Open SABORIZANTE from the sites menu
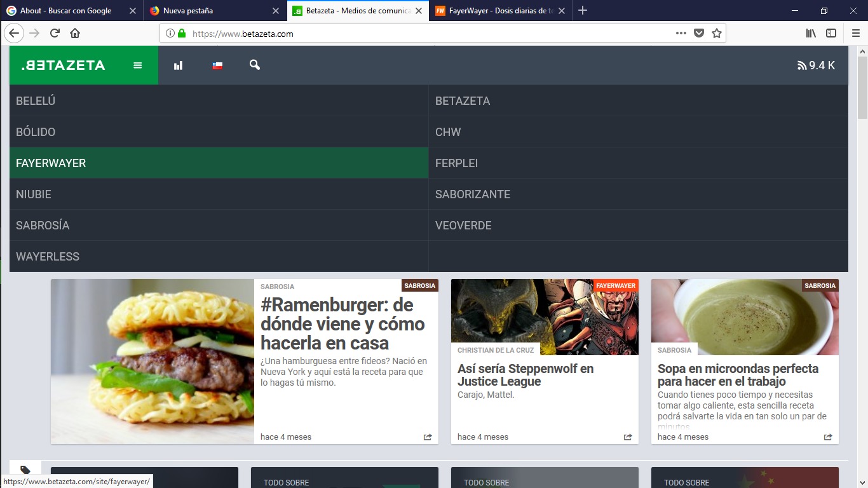This screenshot has width=868, height=488. coord(639,194)
